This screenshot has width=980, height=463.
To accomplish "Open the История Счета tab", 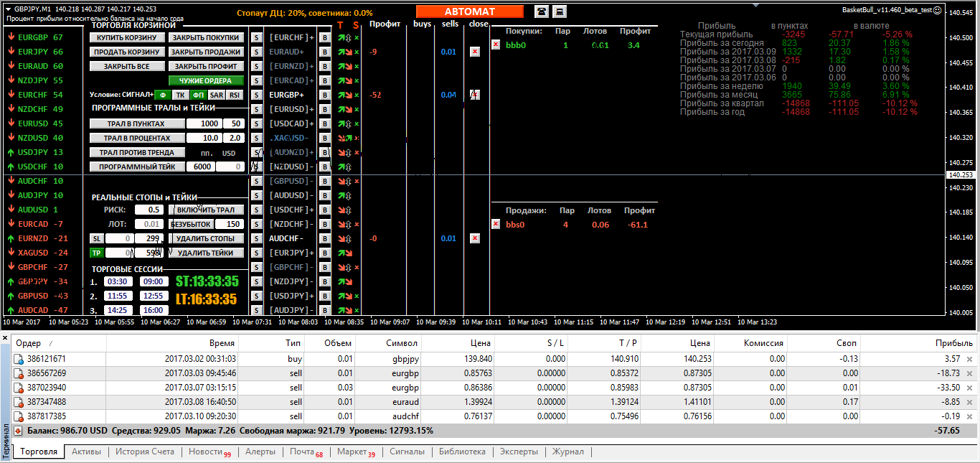I will coord(145,452).
